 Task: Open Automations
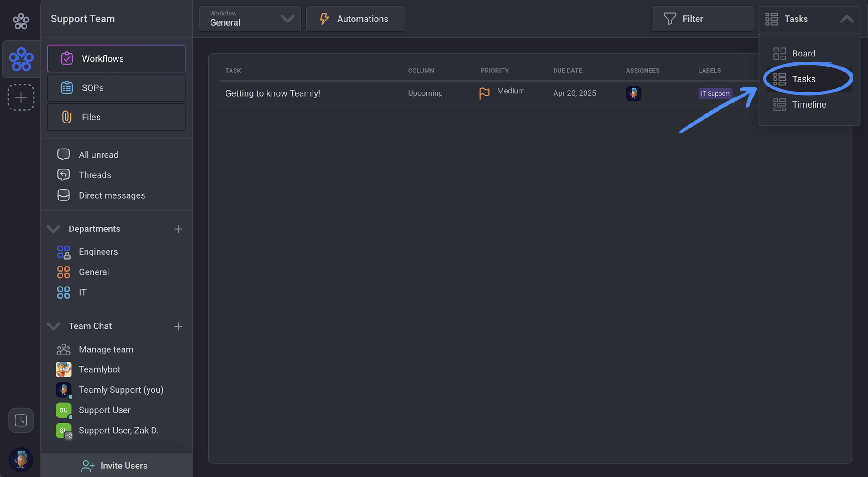[x=355, y=19]
